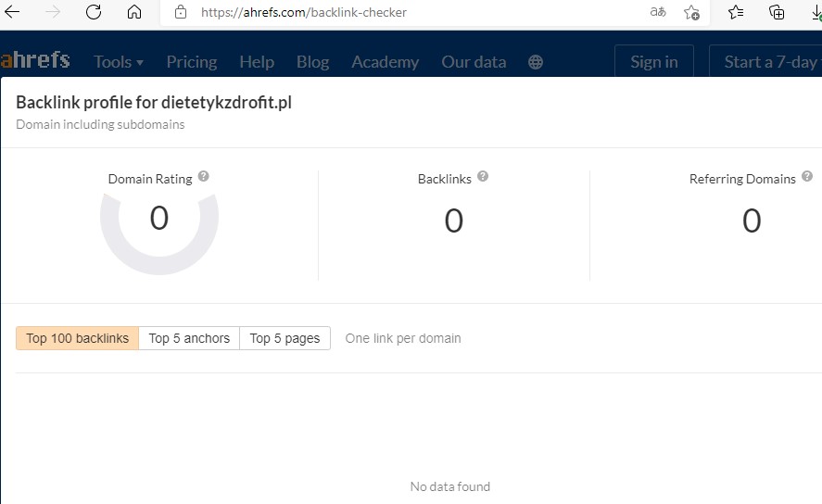Open Our data page
Image resolution: width=822 pixels, height=504 pixels.
pyautogui.click(x=474, y=62)
